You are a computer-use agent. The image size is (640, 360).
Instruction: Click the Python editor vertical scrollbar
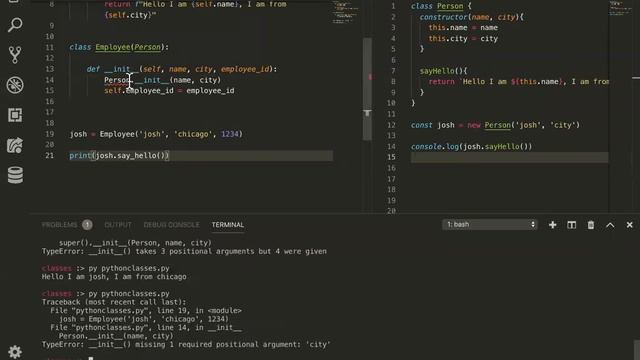tap(367, 89)
